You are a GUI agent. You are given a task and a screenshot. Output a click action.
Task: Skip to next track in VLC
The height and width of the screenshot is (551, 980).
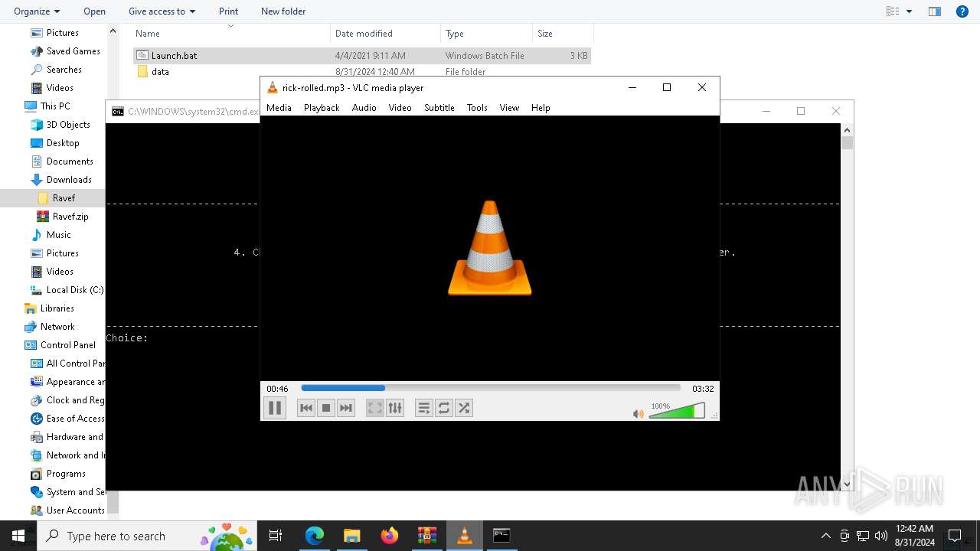346,408
